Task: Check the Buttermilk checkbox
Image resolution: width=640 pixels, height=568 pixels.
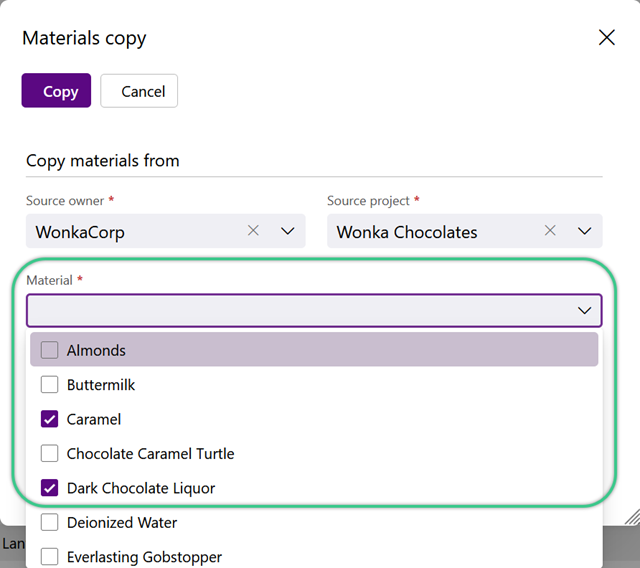Action: (49, 384)
